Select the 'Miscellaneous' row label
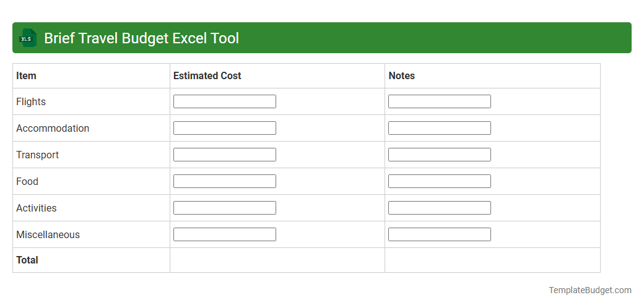 click(48, 235)
